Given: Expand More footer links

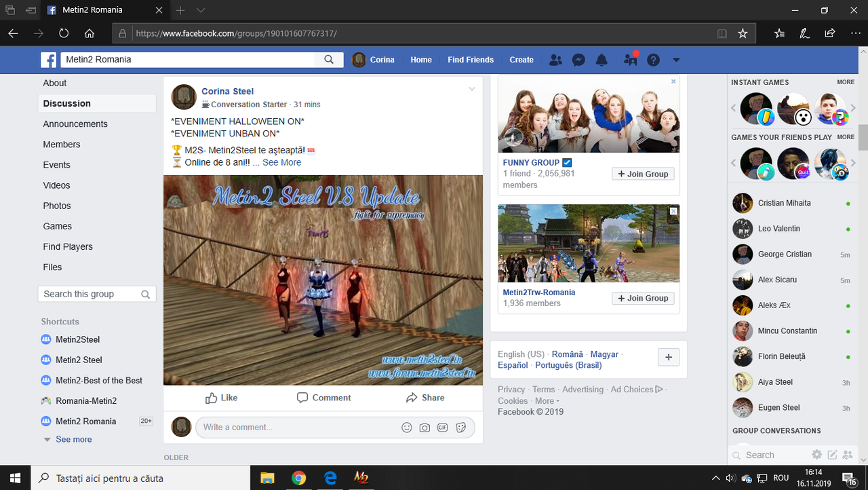Looking at the screenshot, I should (x=547, y=400).
